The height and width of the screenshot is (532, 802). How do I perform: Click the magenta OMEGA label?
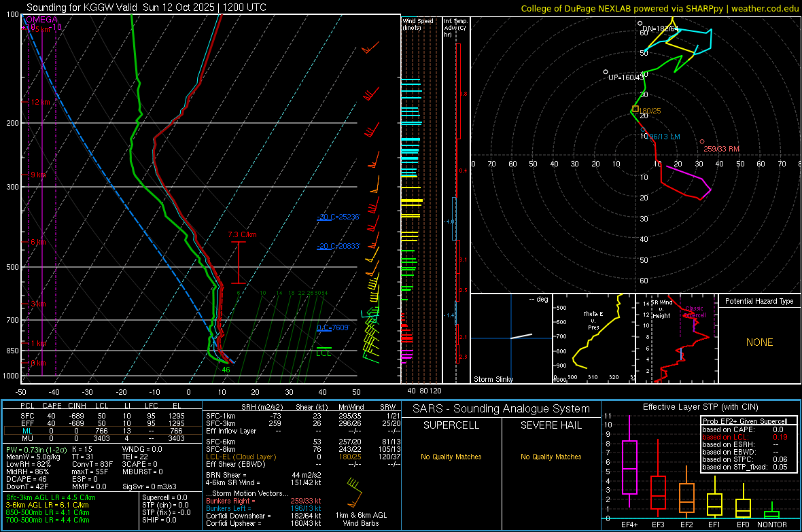(x=41, y=20)
